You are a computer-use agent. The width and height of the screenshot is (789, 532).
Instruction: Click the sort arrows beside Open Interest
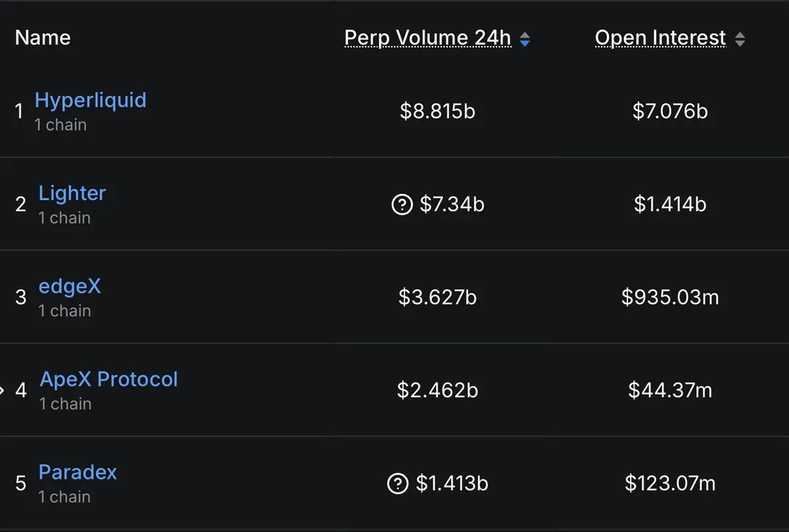[740, 40]
